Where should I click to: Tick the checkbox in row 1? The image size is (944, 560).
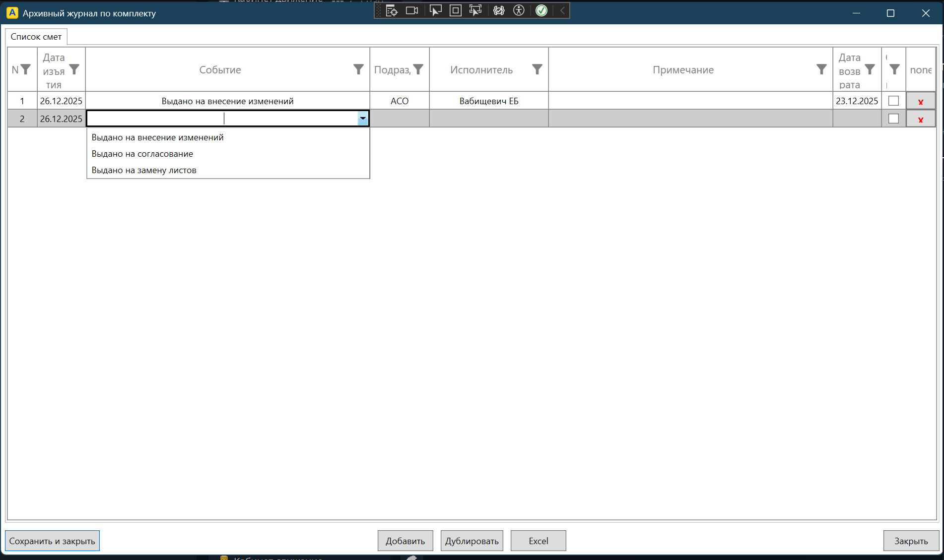(x=893, y=101)
